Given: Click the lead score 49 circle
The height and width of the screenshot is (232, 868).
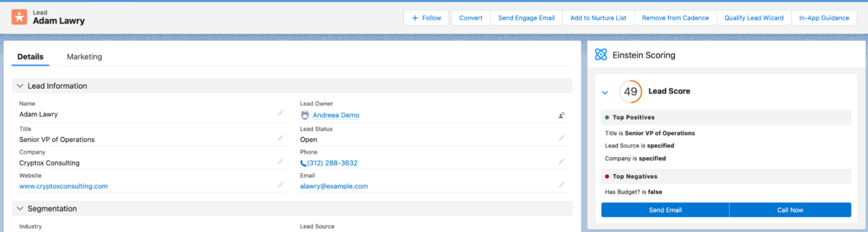Looking at the screenshot, I should click(631, 92).
